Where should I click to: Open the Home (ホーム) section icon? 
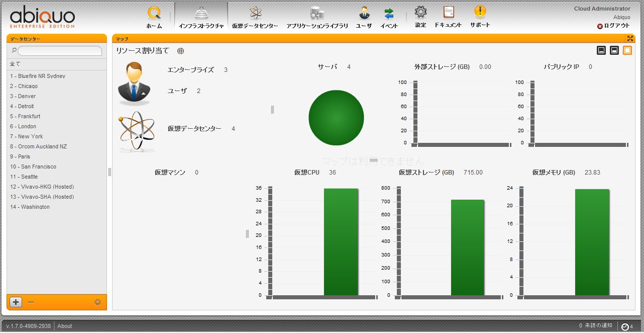pos(154,13)
